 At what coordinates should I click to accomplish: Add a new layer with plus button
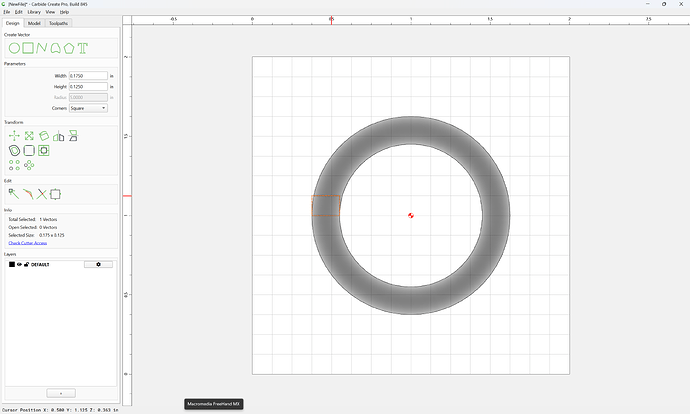click(61, 393)
